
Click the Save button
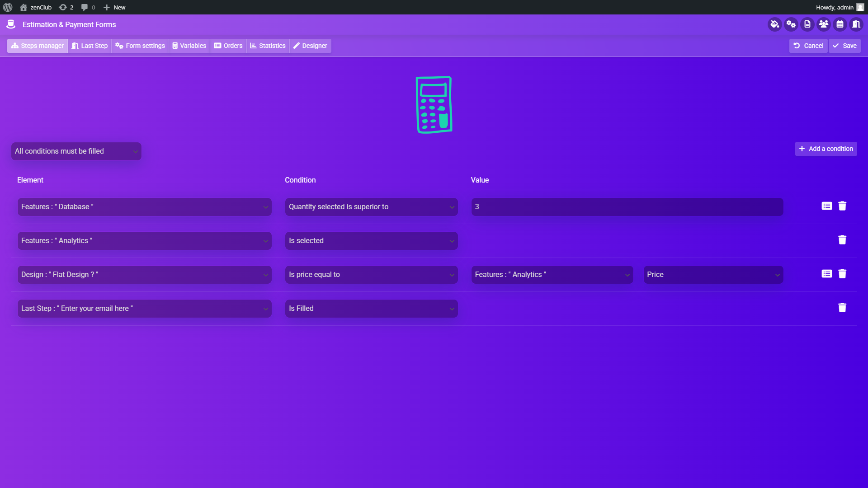[844, 46]
